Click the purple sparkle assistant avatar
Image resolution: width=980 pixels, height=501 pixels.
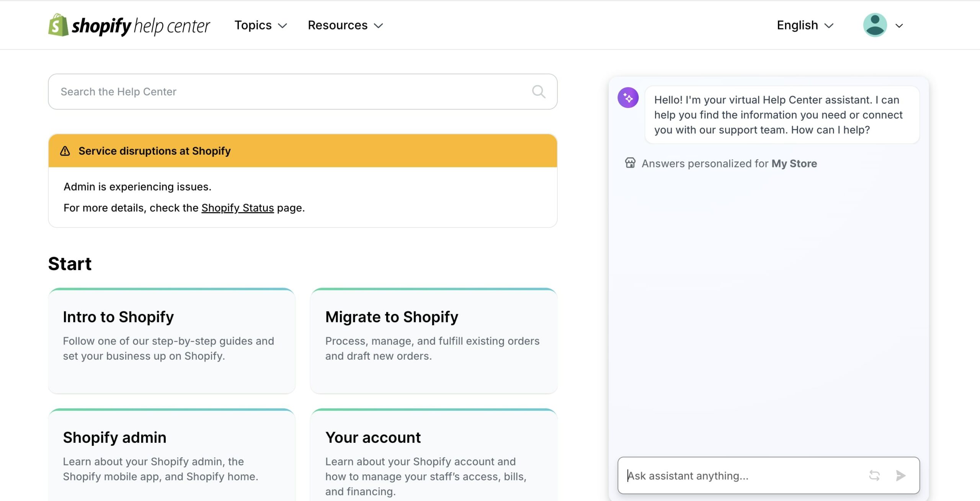tap(628, 98)
